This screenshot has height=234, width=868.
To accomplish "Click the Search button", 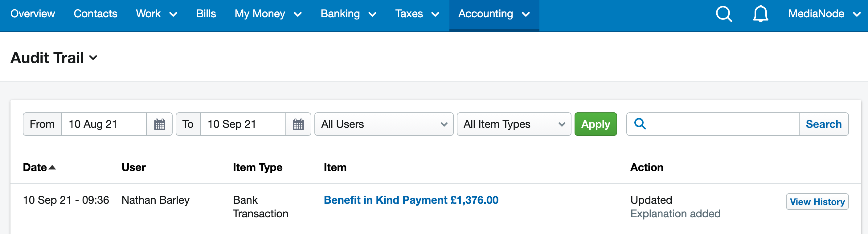I will point(824,124).
